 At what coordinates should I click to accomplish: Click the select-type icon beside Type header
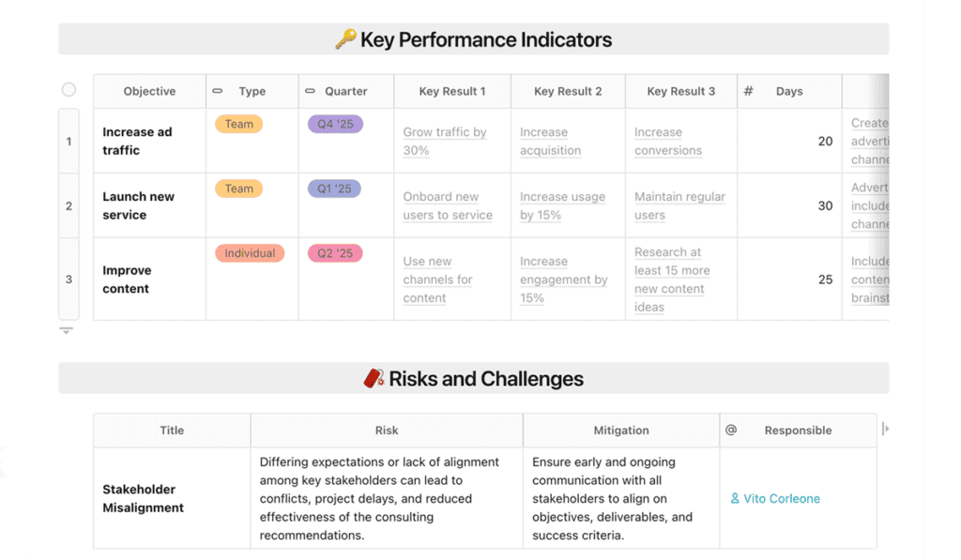click(x=218, y=91)
